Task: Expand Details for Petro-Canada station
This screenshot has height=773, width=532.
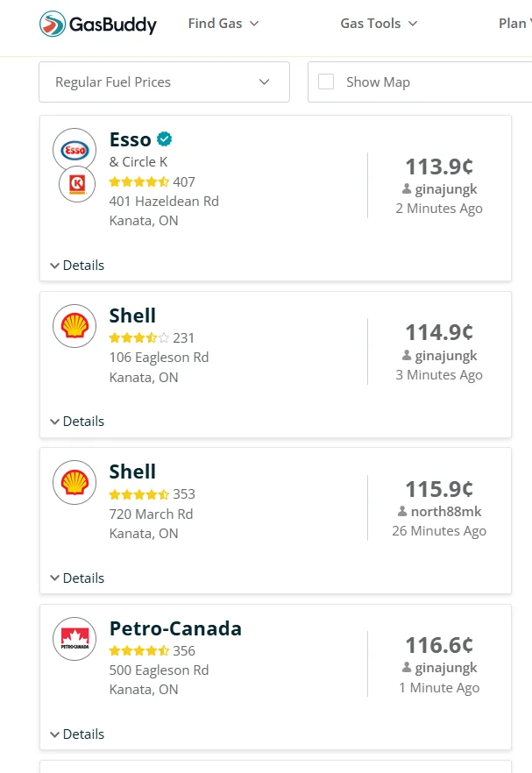Action: (x=77, y=734)
